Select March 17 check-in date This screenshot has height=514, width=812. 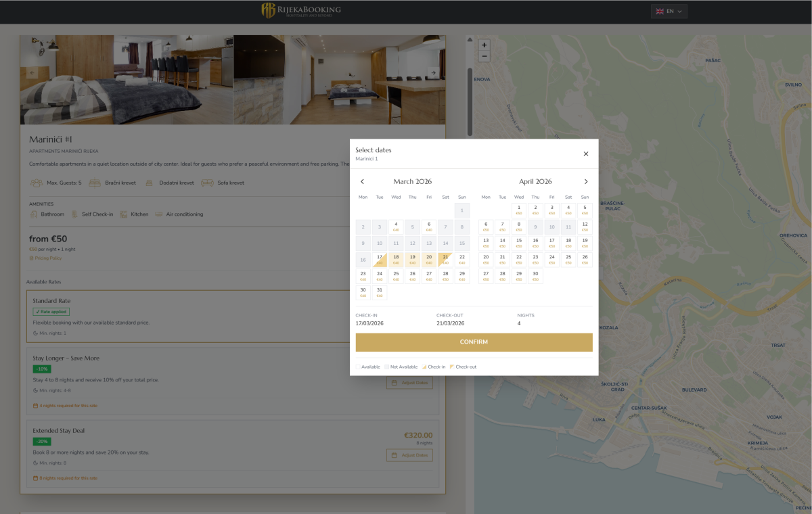click(380, 260)
